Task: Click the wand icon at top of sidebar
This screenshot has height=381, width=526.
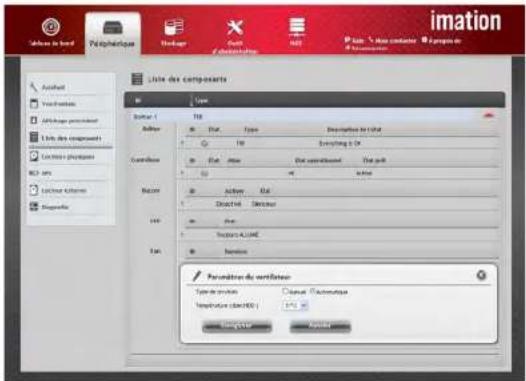Action: click(x=34, y=87)
